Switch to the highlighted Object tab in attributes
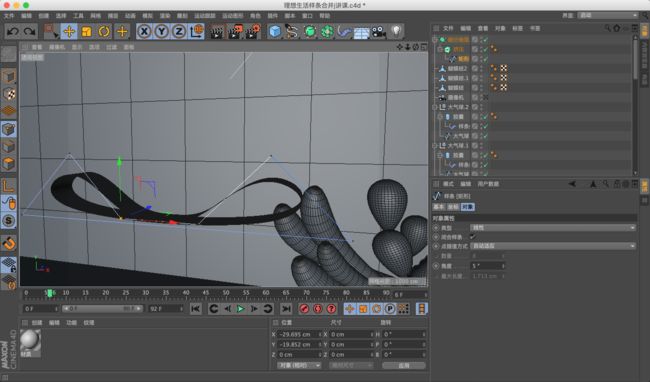Image resolution: width=650 pixels, height=382 pixels. [468, 207]
